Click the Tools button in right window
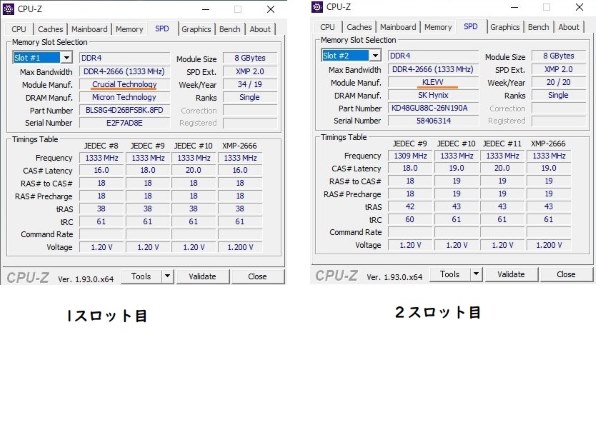 pos(450,274)
